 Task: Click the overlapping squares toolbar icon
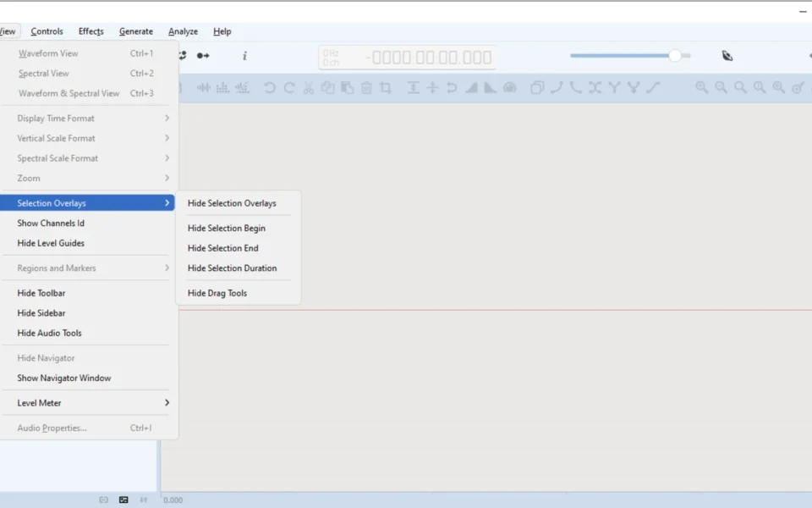click(x=537, y=87)
